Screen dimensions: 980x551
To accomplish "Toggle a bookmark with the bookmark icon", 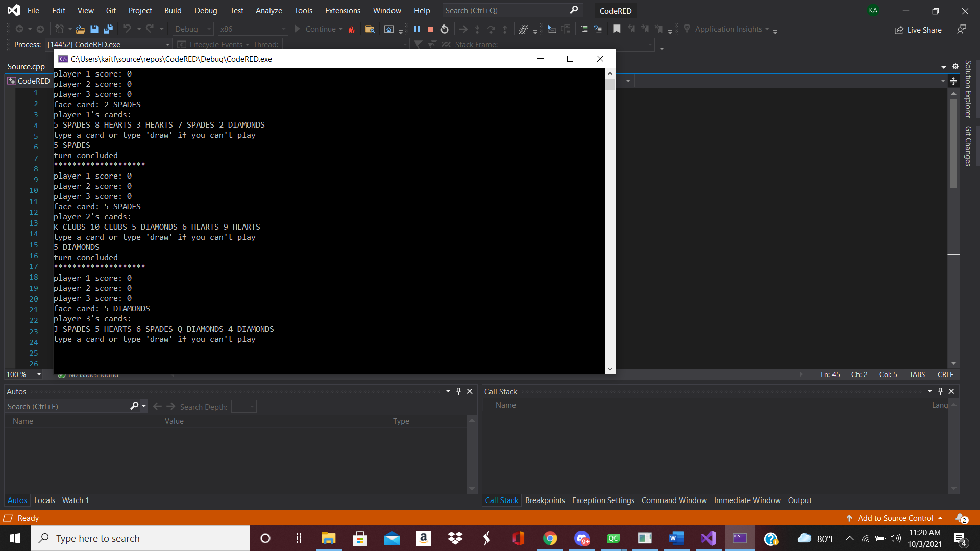I will click(x=617, y=29).
